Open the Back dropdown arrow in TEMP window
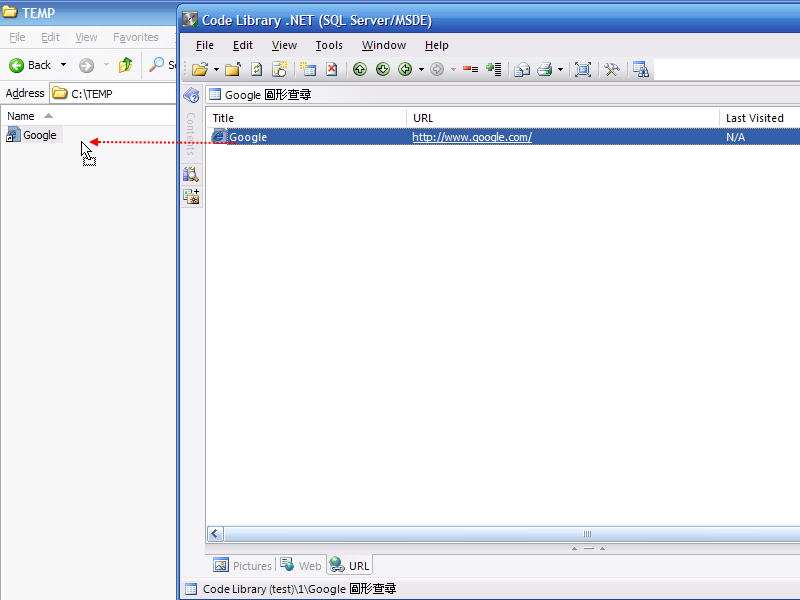The height and width of the screenshot is (600, 800). pos(63,65)
